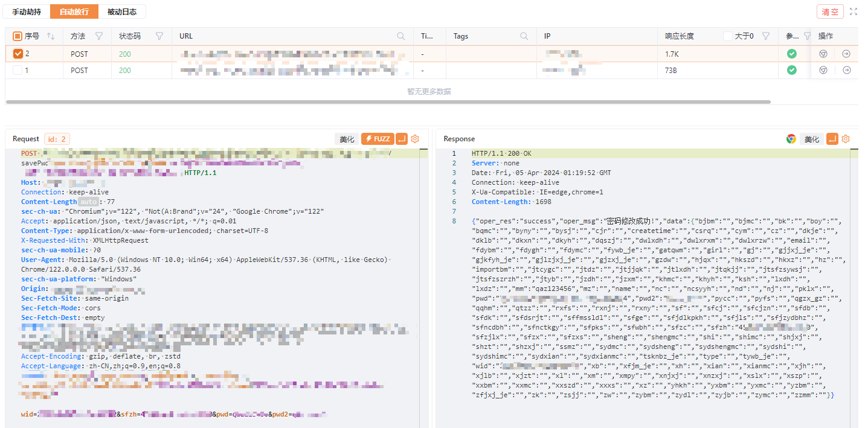Open the 响应长度 column filter dropdown

(765, 36)
